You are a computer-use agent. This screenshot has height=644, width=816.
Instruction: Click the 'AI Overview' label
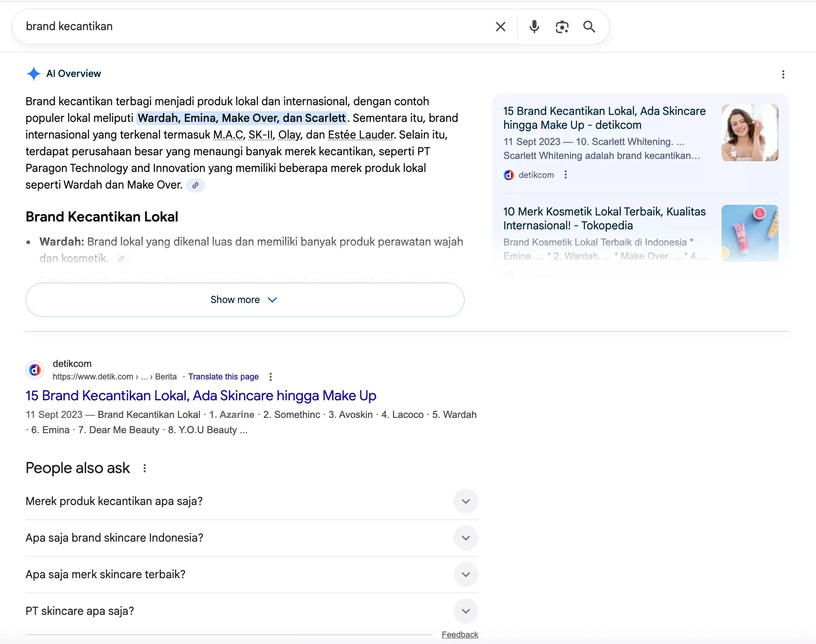74,74
